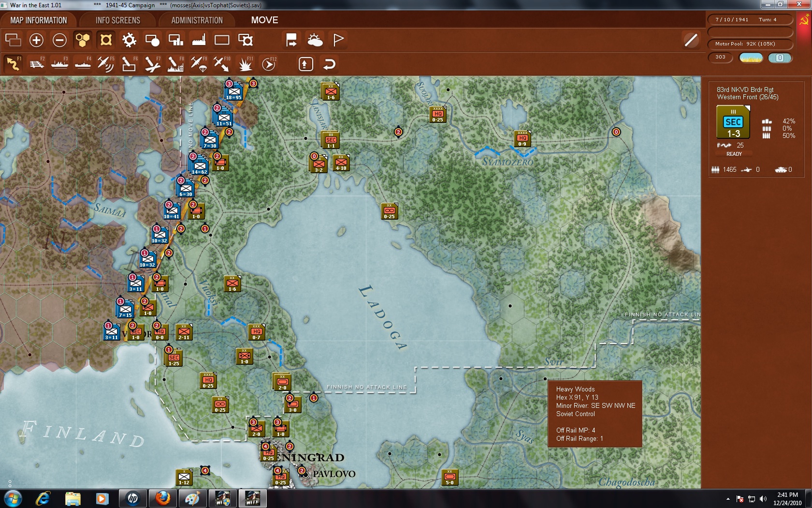The image size is (812, 508).
Task: Click the flag with arrow icon
Action: (291, 40)
